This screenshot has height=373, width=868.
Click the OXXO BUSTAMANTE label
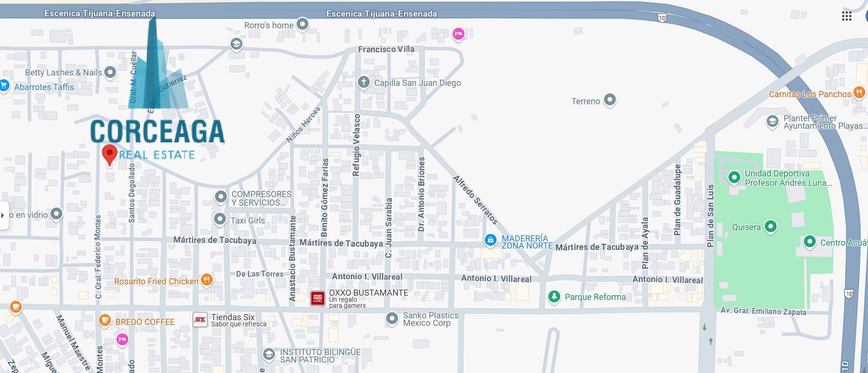369,292
